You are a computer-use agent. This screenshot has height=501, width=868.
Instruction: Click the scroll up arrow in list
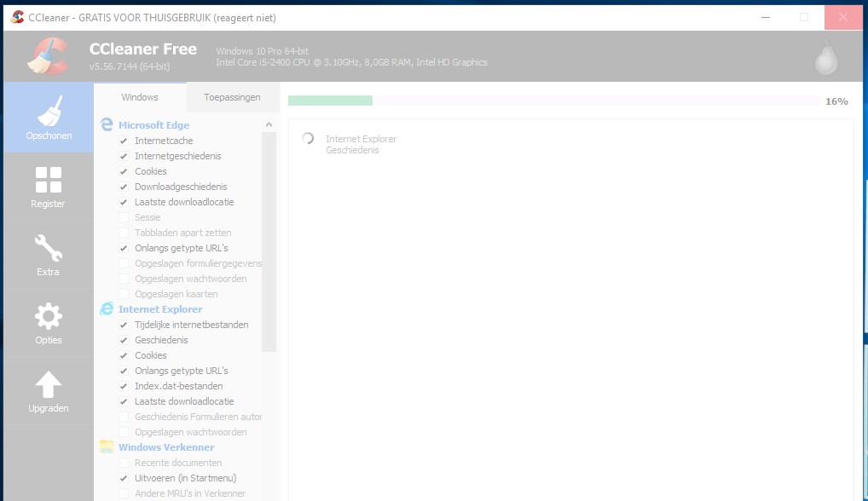[x=269, y=125]
